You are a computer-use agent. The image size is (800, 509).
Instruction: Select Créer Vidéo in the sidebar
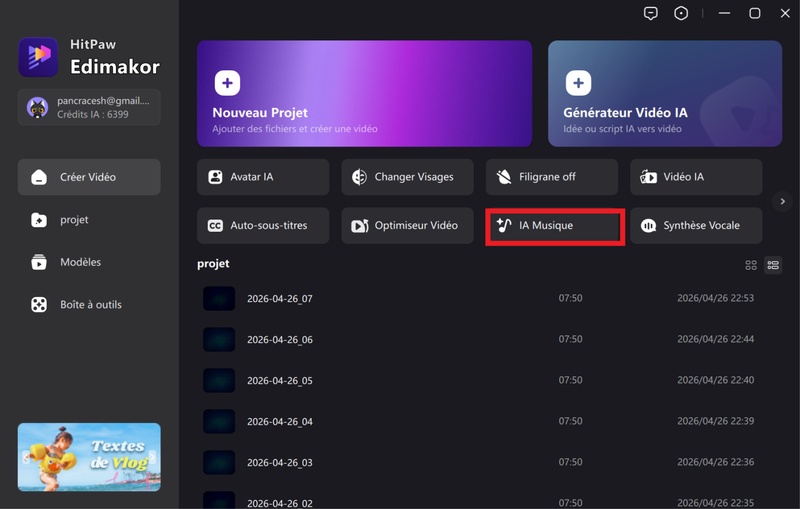(x=89, y=177)
